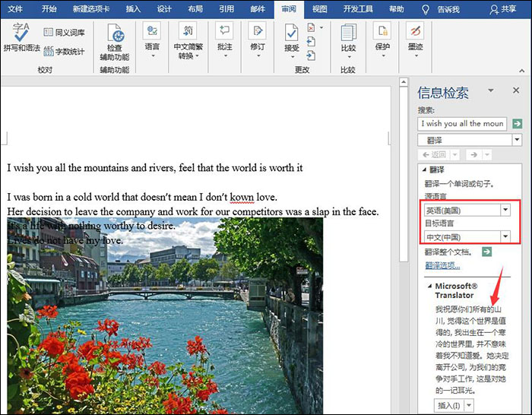Translate the whole document via green arrow
Screen dimensions: 532x415
pyautogui.click(x=486, y=252)
